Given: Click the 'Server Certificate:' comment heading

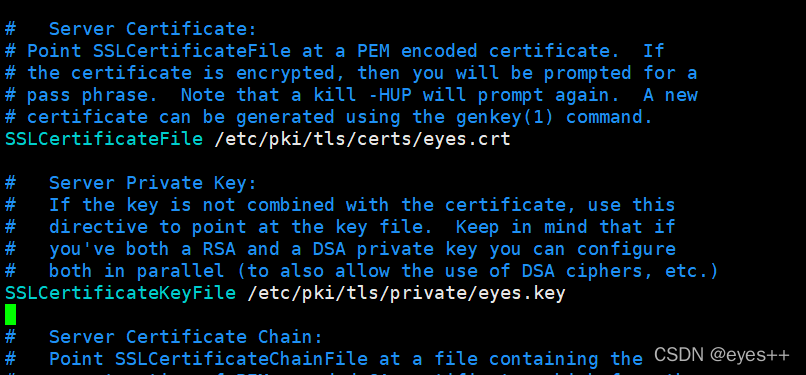Looking at the screenshot, I should pos(153,29).
